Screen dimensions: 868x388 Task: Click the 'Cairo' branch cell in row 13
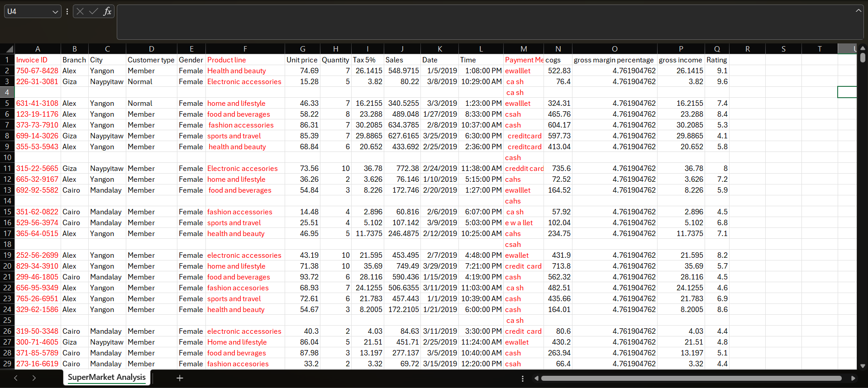click(74, 190)
